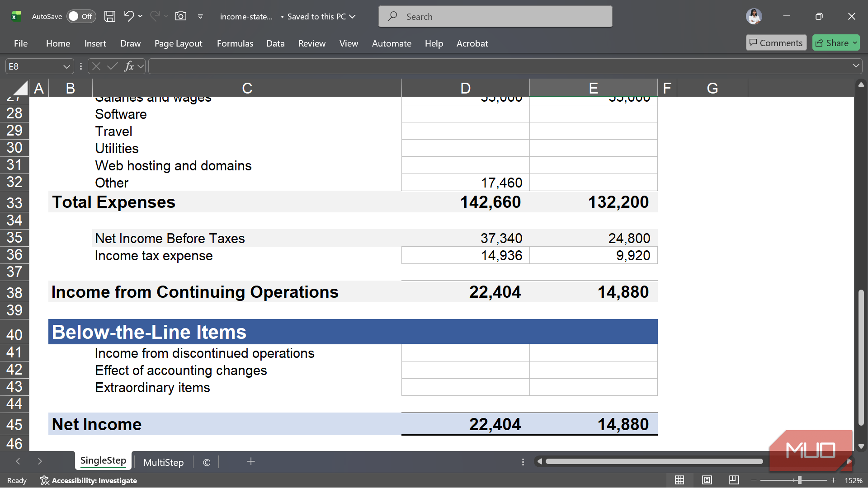Viewport: 868px width, 488px height.
Task: Click the Enter checkmark icon in formula bar
Action: 113,66
